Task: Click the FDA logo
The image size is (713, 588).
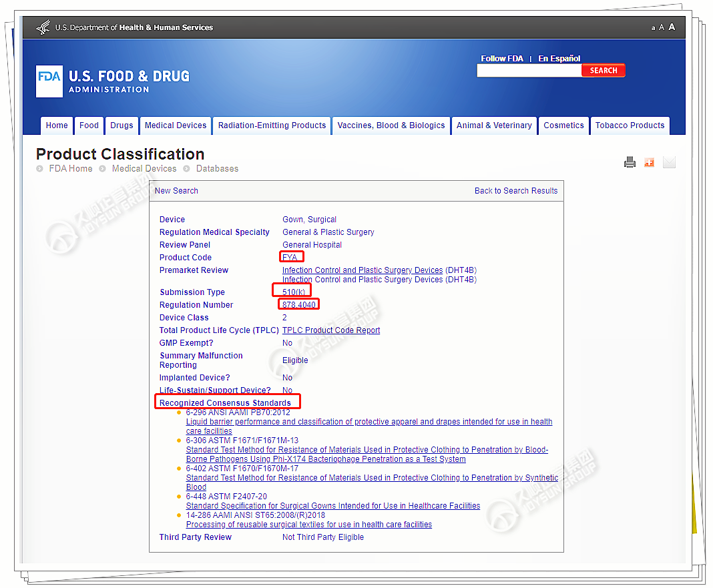Action: [x=49, y=81]
